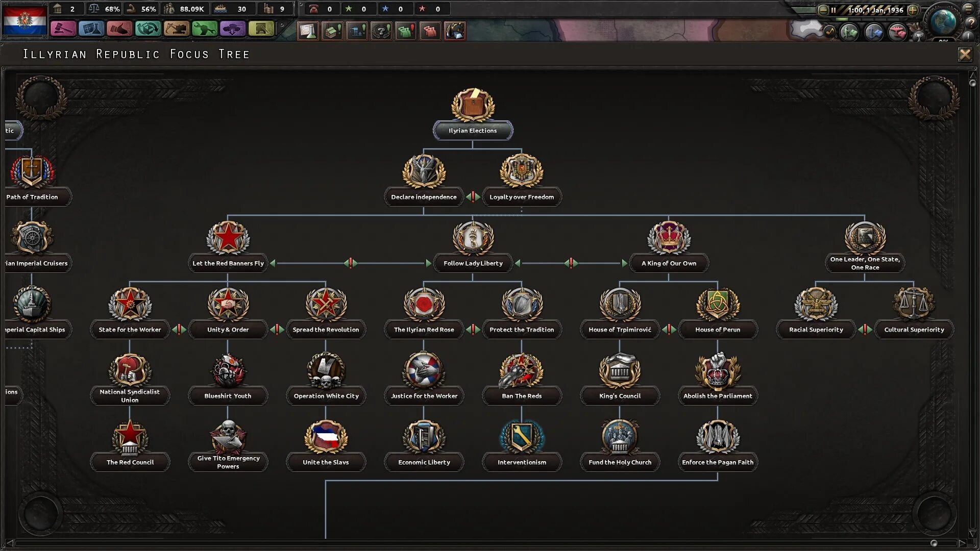Open the logistics notebook icon

coord(261,29)
